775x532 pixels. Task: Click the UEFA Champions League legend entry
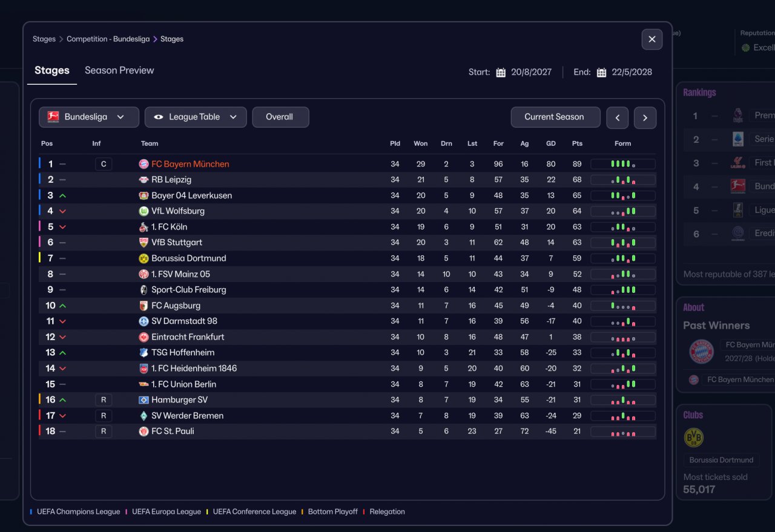pyautogui.click(x=75, y=512)
